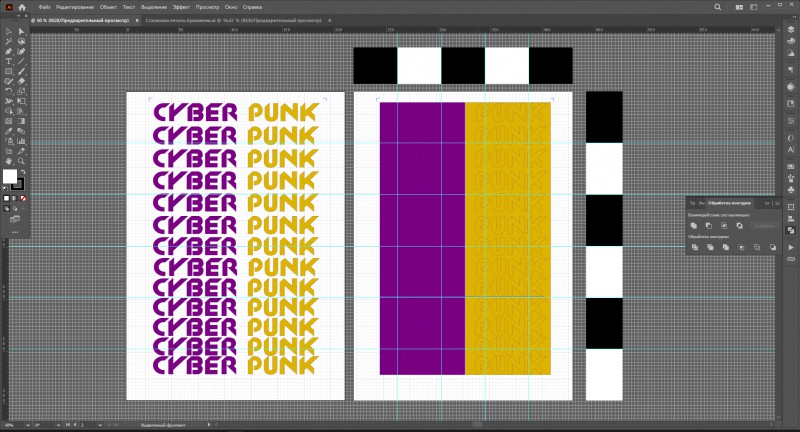
Task: Select the Gradient tool
Action: 21,121
